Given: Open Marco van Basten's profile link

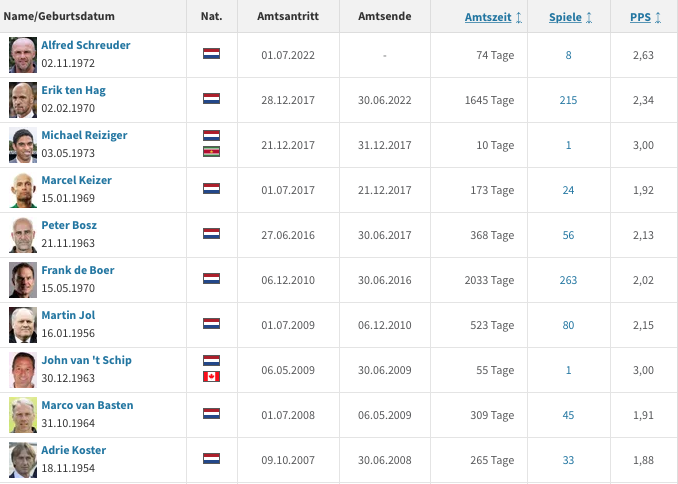Looking at the screenshot, I should tap(87, 405).
